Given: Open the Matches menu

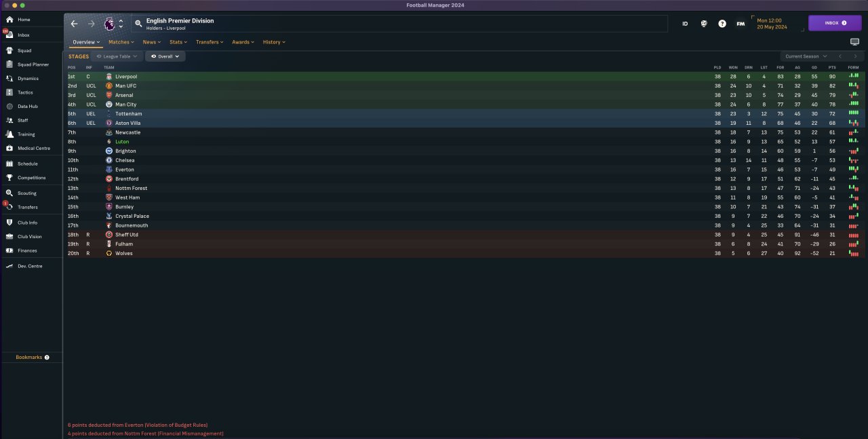Looking at the screenshot, I should (x=121, y=42).
